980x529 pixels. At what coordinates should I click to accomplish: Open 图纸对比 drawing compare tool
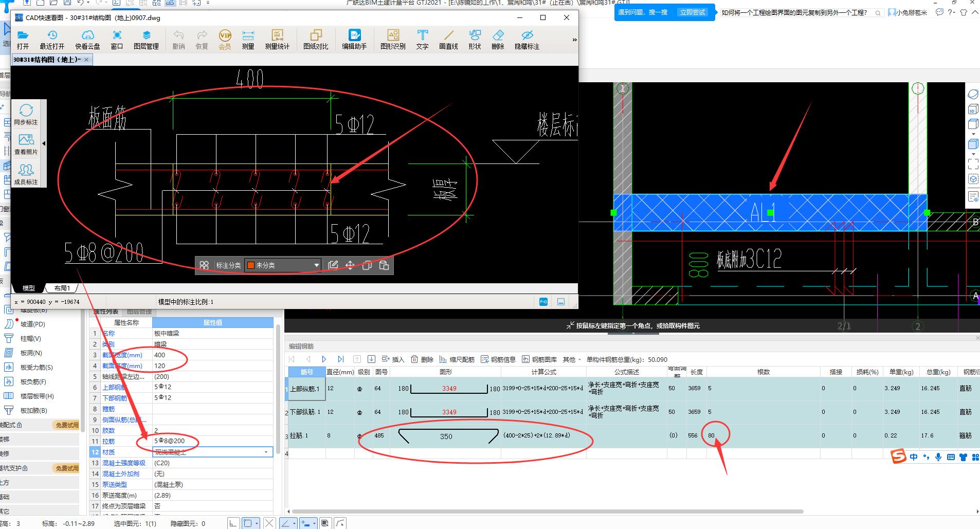tap(316, 40)
